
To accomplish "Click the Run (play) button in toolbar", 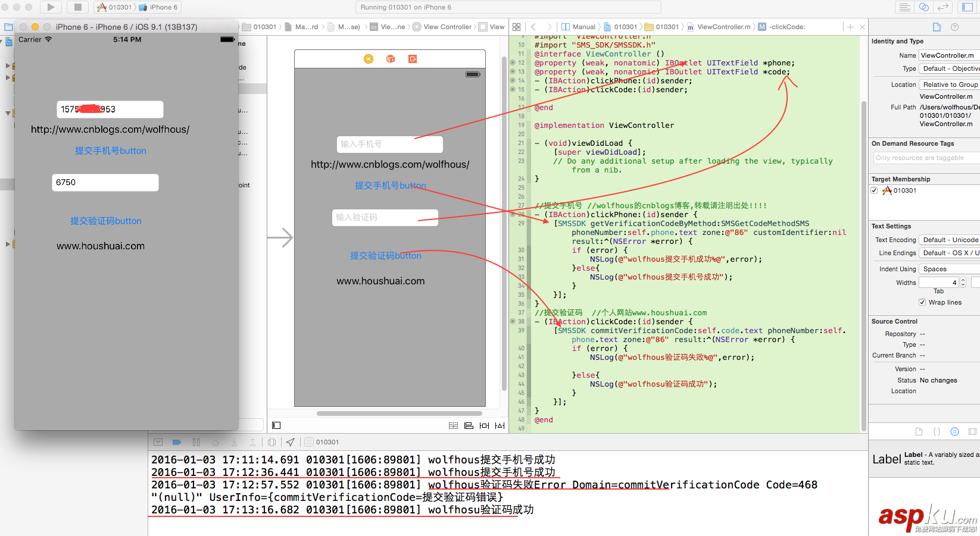I will click(51, 7).
